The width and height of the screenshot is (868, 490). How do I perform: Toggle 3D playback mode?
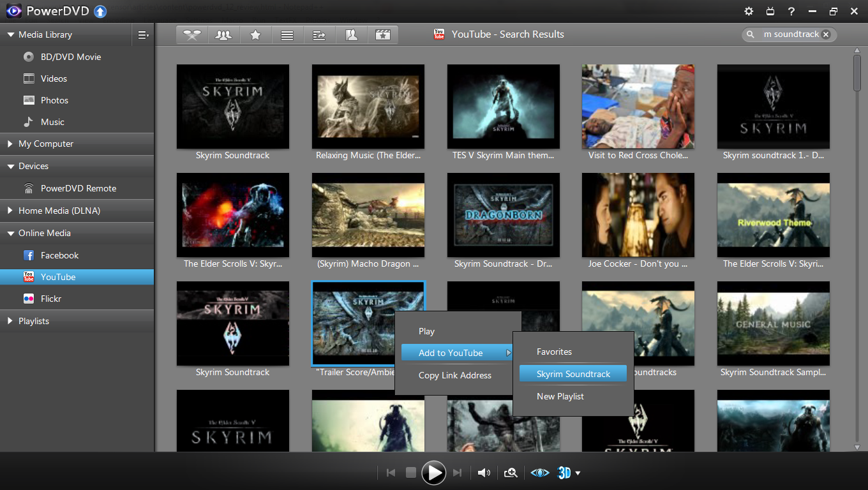564,473
